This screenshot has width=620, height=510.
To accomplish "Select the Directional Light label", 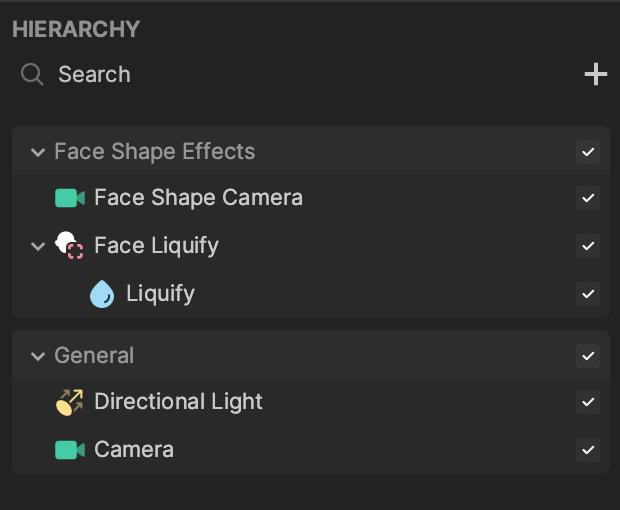I will click(x=178, y=402).
